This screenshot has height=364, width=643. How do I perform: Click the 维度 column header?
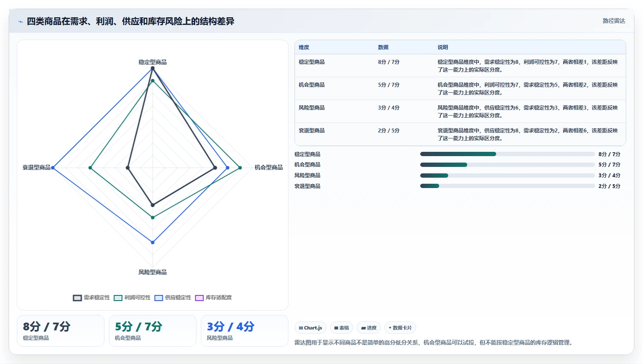click(304, 47)
